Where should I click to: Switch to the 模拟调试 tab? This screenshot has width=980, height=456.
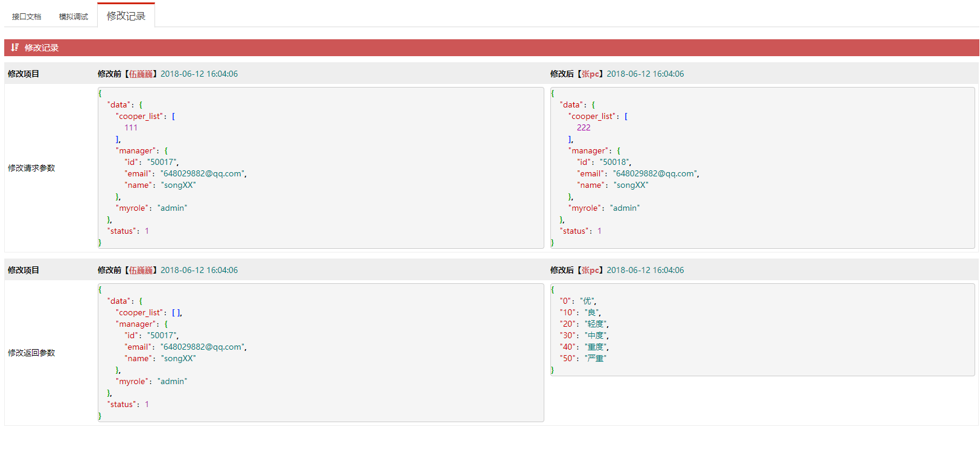tap(73, 16)
